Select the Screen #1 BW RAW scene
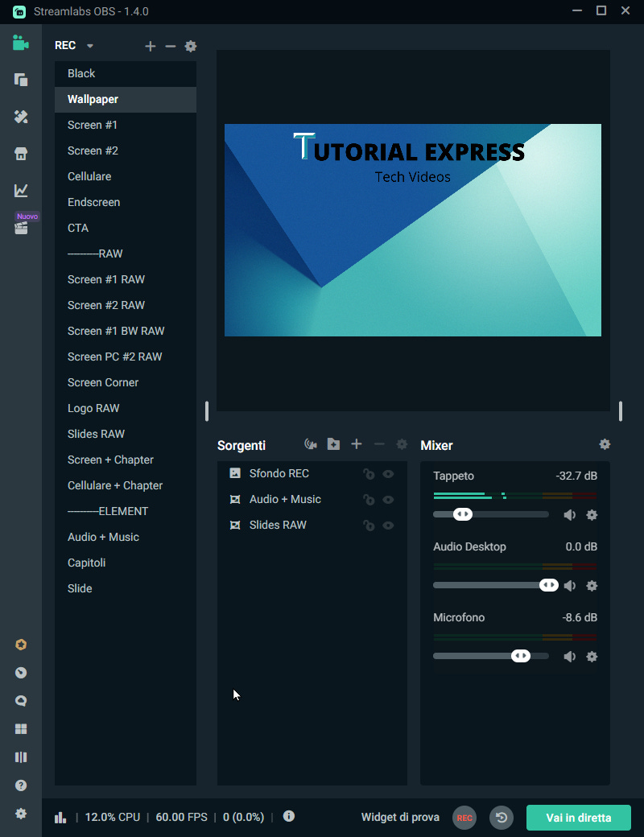644x837 pixels. coord(126,331)
